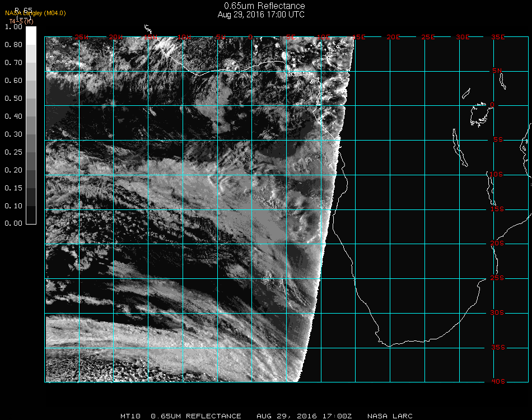Pick the 0.15 scale value
Image resolution: width=532 pixels, height=420 pixels.
[13, 188]
